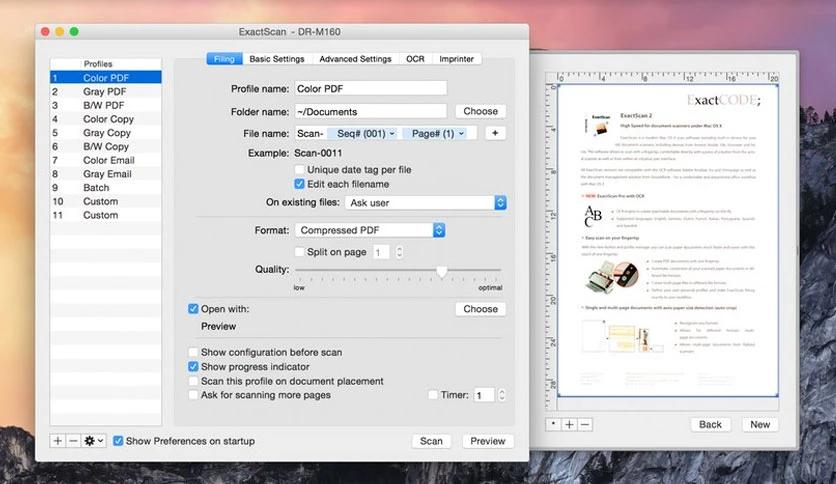Enable Scan this profile on document placement
836x484 pixels.
(x=193, y=381)
